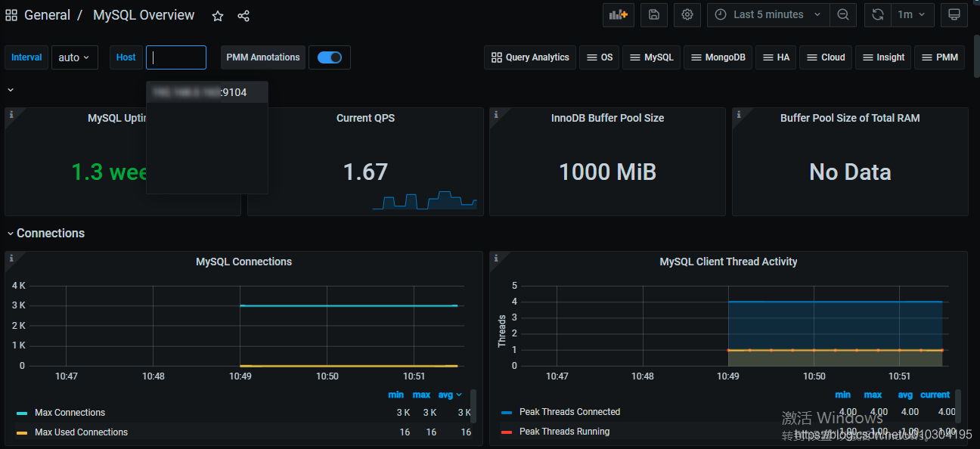The image size is (980, 449).
Task: Open the Last 5 minutes time picker
Action: pos(768,14)
